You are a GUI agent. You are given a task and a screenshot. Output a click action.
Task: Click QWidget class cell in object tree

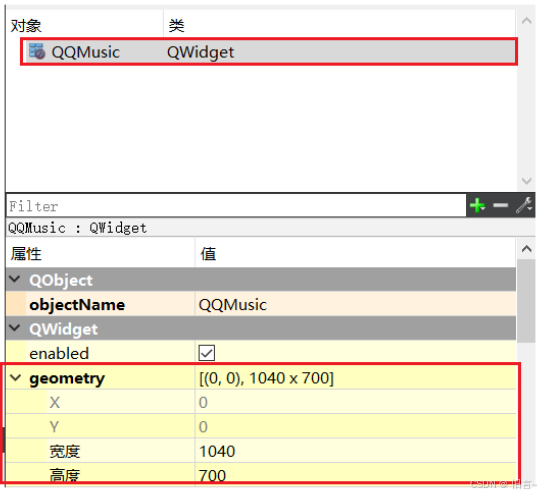pos(200,52)
